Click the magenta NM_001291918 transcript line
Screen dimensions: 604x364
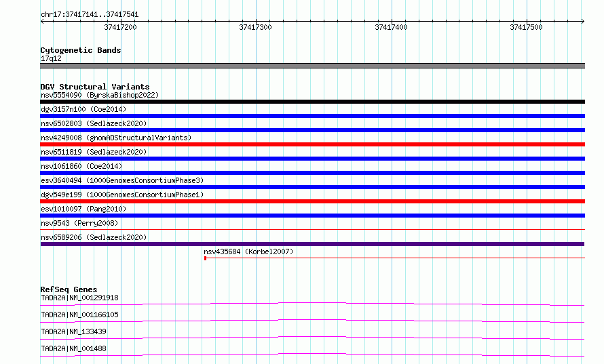pyautogui.click(x=312, y=304)
